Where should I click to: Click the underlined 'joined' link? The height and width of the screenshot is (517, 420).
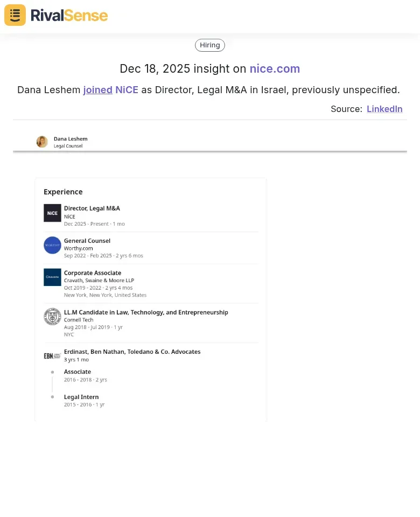[x=97, y=90]
